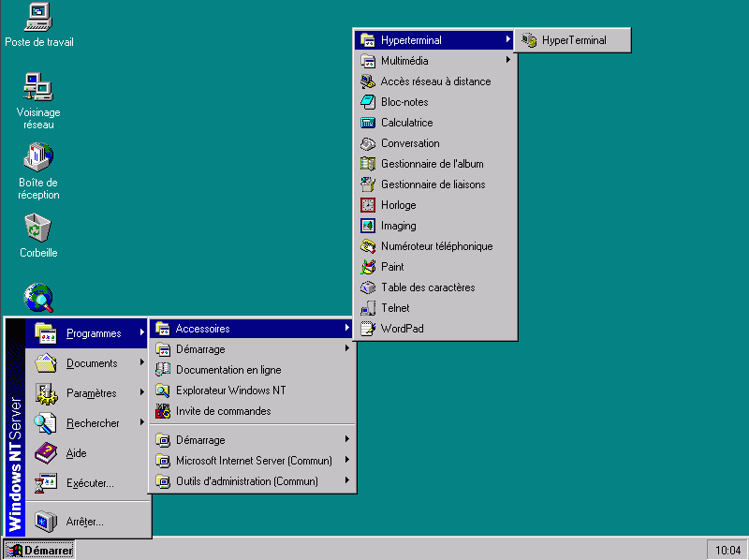Image resolution: width=749 pixels, height=560 pixels.
Task: Click the Bloc-notes notepad icon
Action: 368,102
